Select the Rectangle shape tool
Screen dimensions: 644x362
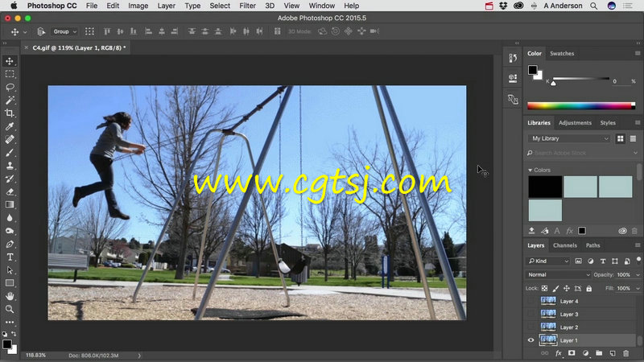(x=10, y=283)
